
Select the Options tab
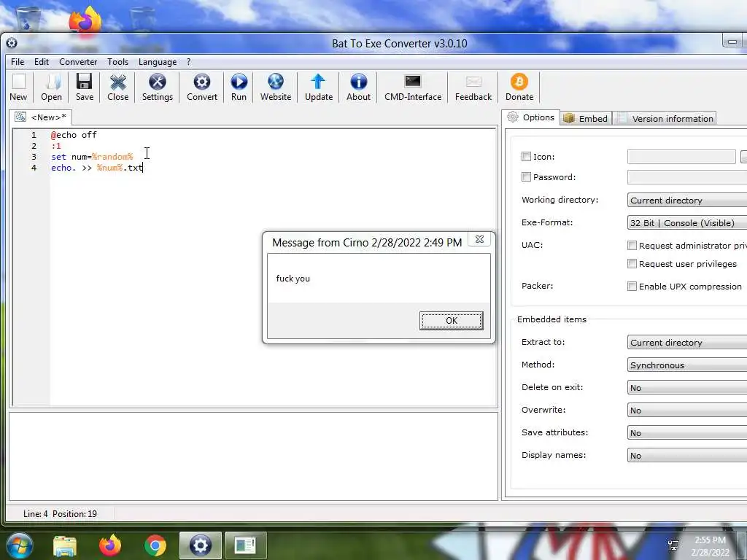(531, 117)
